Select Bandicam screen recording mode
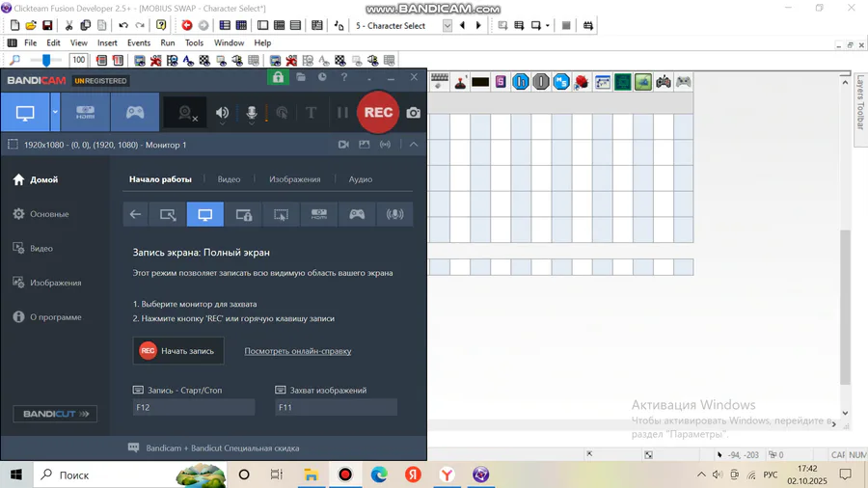 [x=25, y=112]
